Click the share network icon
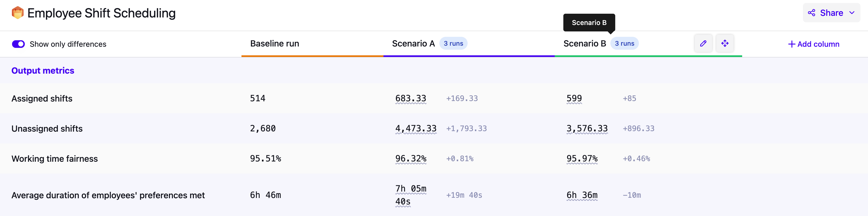The image size is (868, 216). (x=811, y=13)
